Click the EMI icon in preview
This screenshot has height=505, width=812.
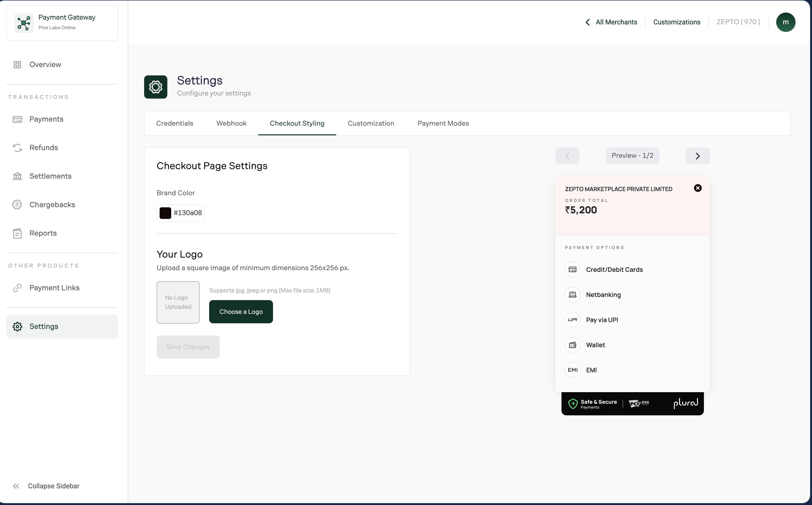[572, 370]
